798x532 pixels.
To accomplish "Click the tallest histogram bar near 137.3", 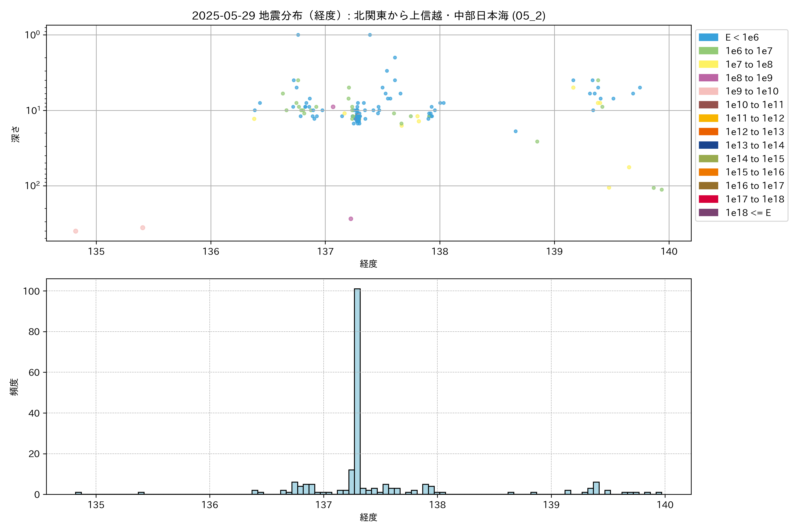I will click(x=357, y=390).
